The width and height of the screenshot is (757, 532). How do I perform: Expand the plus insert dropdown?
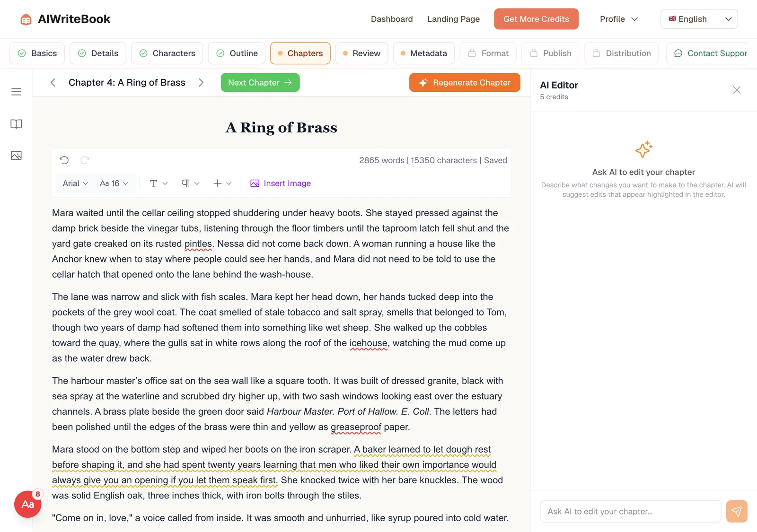222,183
